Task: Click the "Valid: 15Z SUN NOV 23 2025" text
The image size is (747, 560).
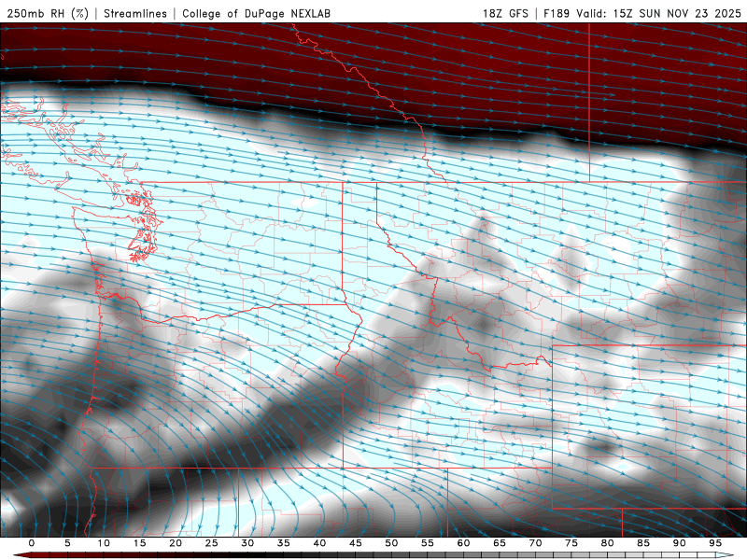Action: [659, 13]
